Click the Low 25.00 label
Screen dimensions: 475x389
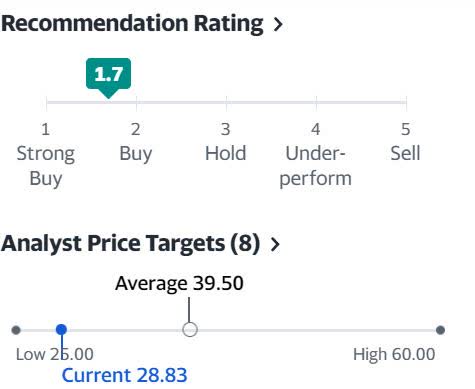(x=55, y=354)
